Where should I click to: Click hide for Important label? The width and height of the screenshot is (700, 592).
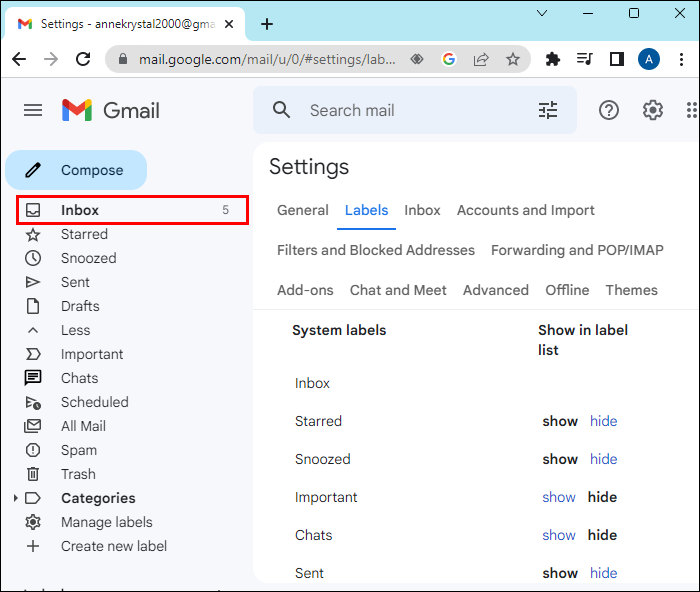coord(602,497)
